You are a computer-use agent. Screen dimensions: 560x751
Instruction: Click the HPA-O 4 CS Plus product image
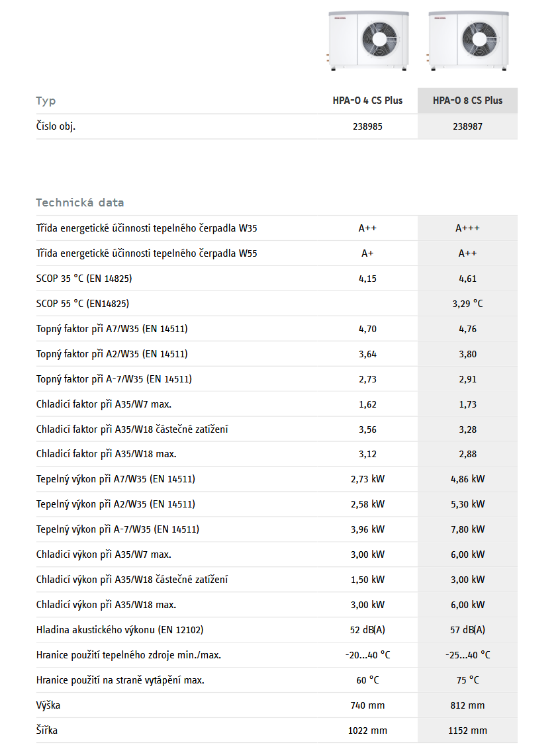point(367,40)
